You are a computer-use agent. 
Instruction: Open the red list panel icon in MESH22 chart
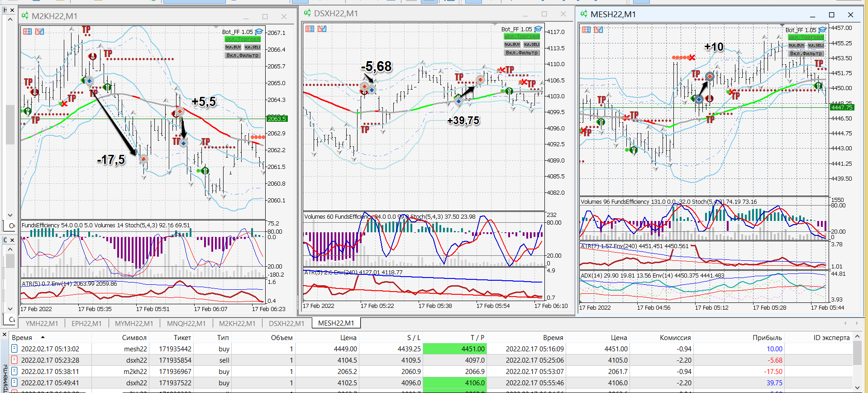pos(587,30)
